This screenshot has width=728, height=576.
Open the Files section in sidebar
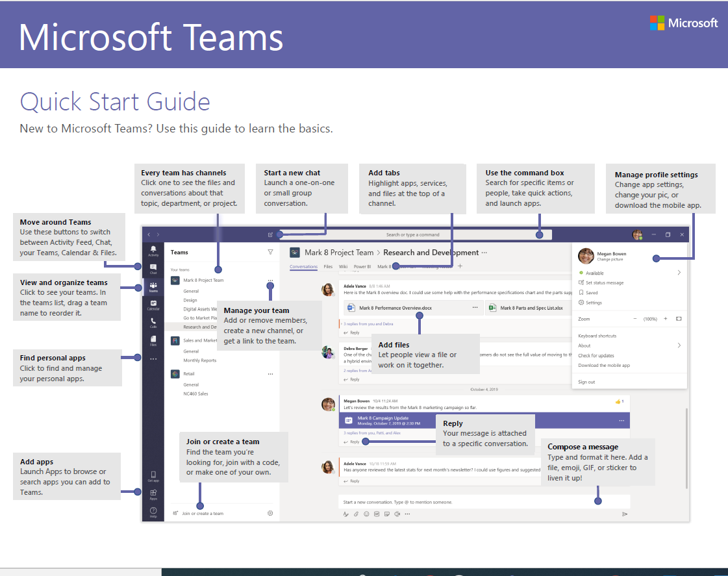tap(153, 341)
